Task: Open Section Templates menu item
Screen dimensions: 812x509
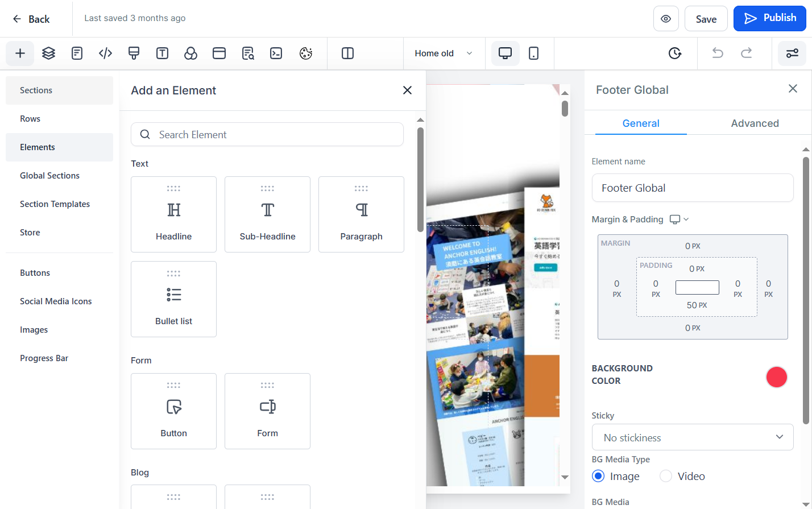Action: (x=59, y=204)
